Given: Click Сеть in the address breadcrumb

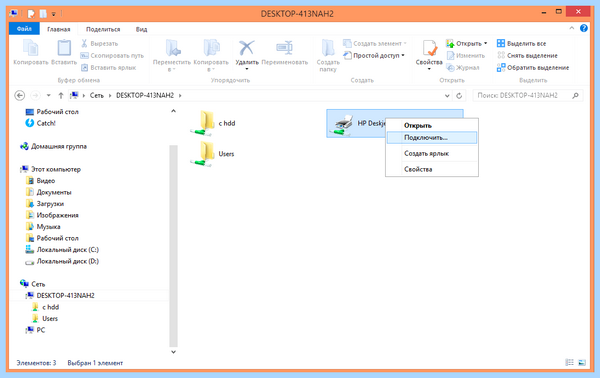Looking at the screenshot, I should [x=97, y=95].
